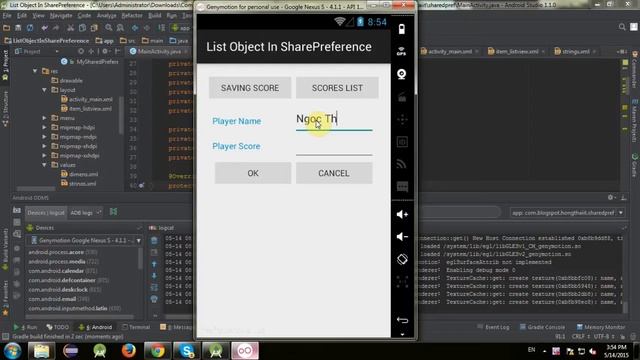Open the app filter dropdown in logcat
Screen dimensions: 640x360
click(567, 213)
